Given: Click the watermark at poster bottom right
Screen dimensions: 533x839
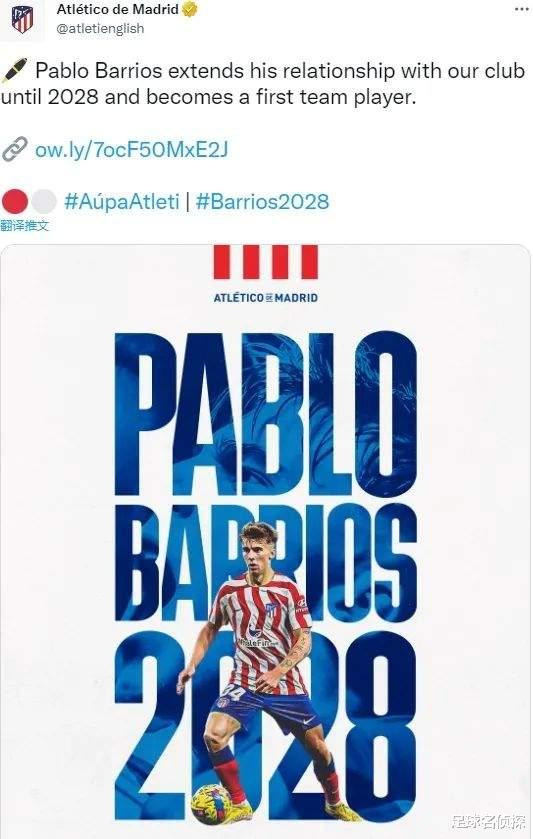Looking at the screenshot, I should [488, 823].
